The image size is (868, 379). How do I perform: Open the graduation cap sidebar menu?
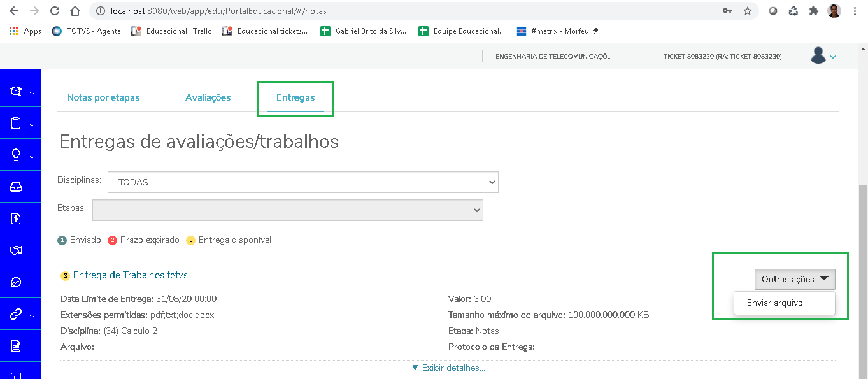point(16,92)
